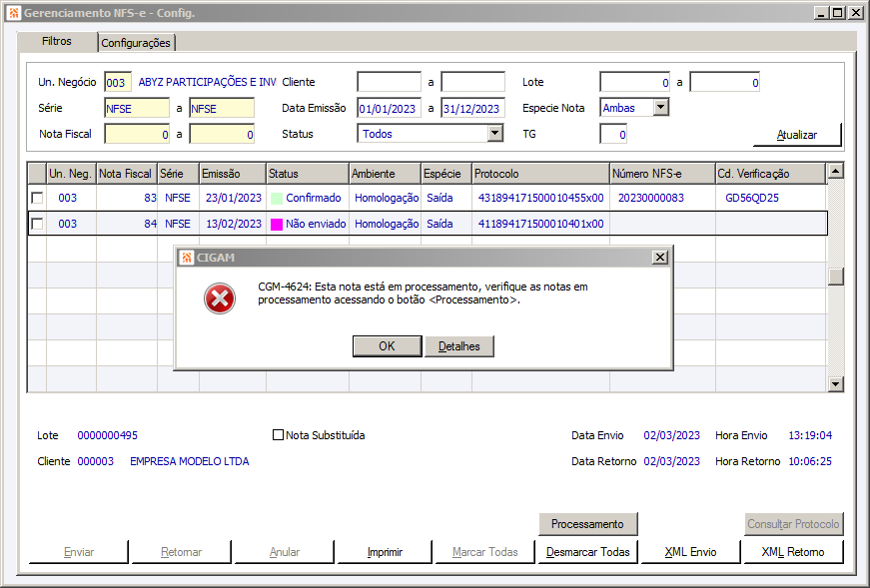This screenshot has height=588, width=870.
Task: Click the second Lote filter field
Action: click(724, 82)
